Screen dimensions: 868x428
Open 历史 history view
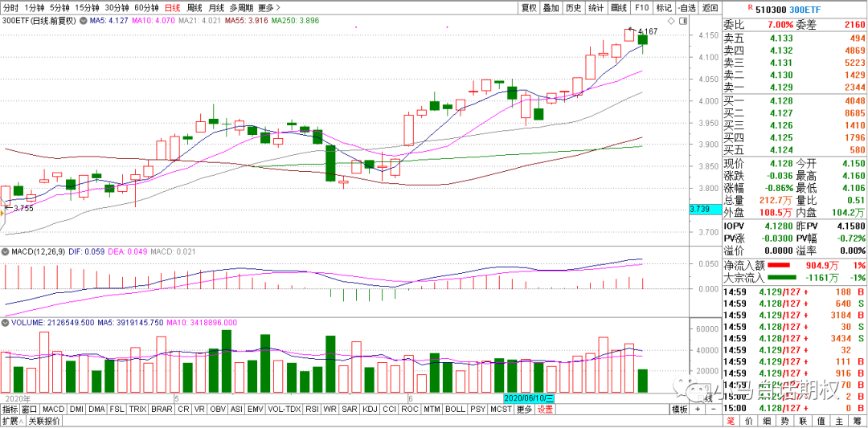pos(573,8)
